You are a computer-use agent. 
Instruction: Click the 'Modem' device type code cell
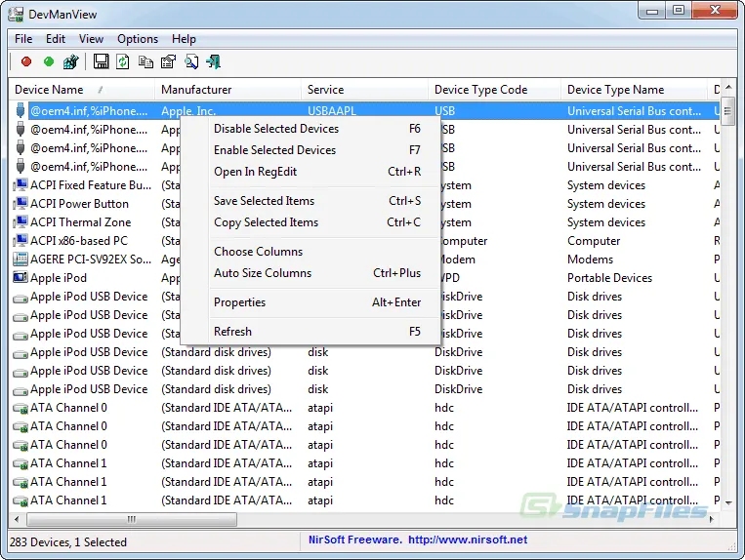(457, 260)
